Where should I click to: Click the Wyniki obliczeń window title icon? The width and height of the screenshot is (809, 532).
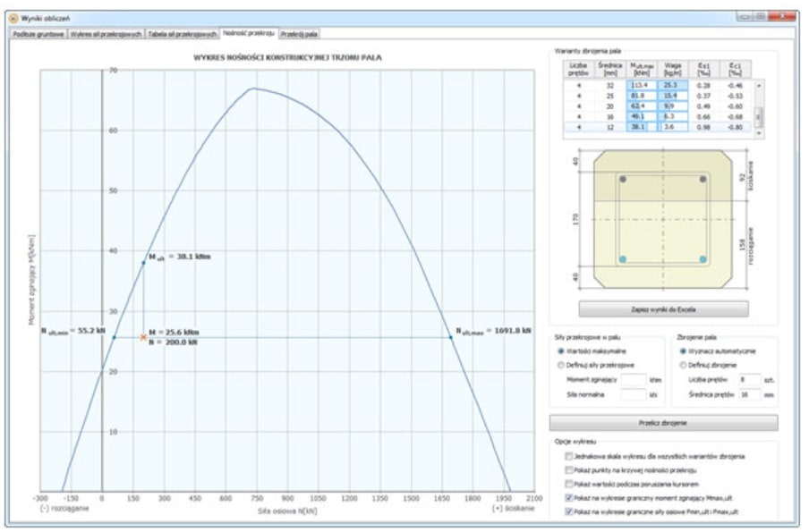13,18
